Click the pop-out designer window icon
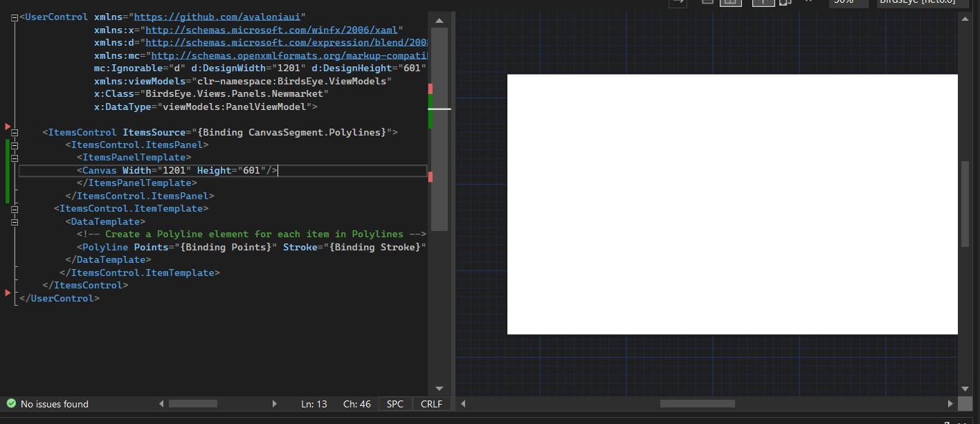 pos(785,3)
